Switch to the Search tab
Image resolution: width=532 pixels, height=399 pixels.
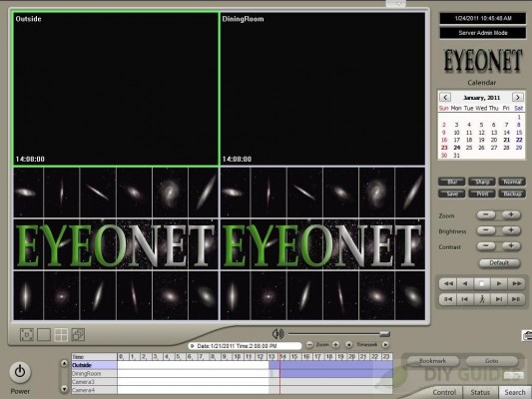pyautogui.click(x=515, y=392)
